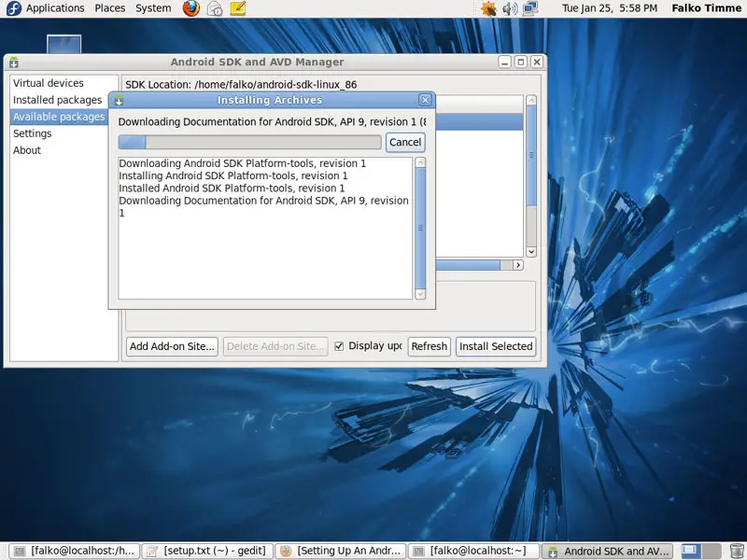Viewport: 747px width, 560px height.
Task: Select the second workspace in switcher
Action: (711, 551)
